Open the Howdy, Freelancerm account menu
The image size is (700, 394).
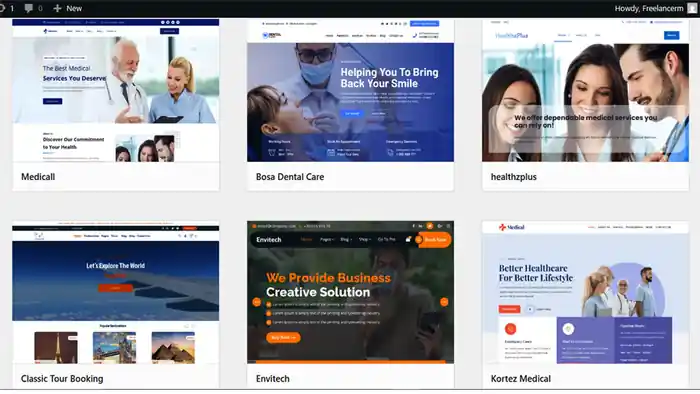pos(649,8)
